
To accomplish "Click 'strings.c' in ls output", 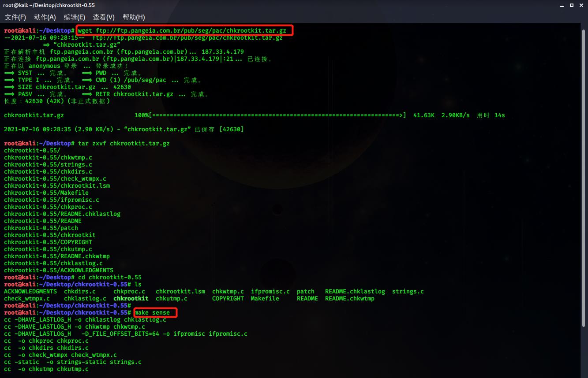I will point(408,291).
